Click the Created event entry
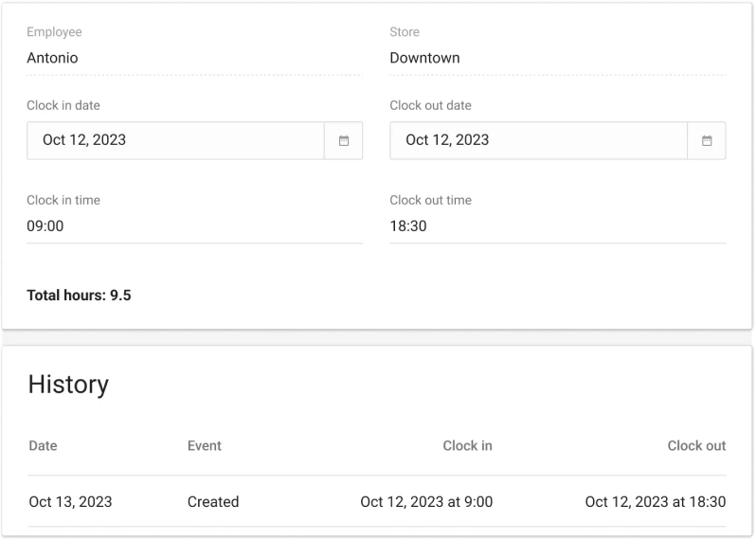The image size is (756, 540). click(213, 501)
